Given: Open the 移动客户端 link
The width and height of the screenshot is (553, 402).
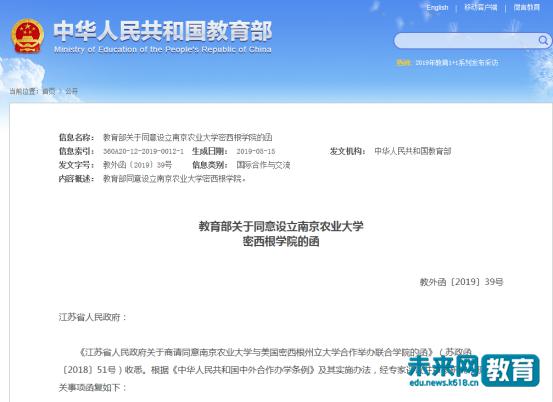Looking at the screenshot, I should pos(480,7).
